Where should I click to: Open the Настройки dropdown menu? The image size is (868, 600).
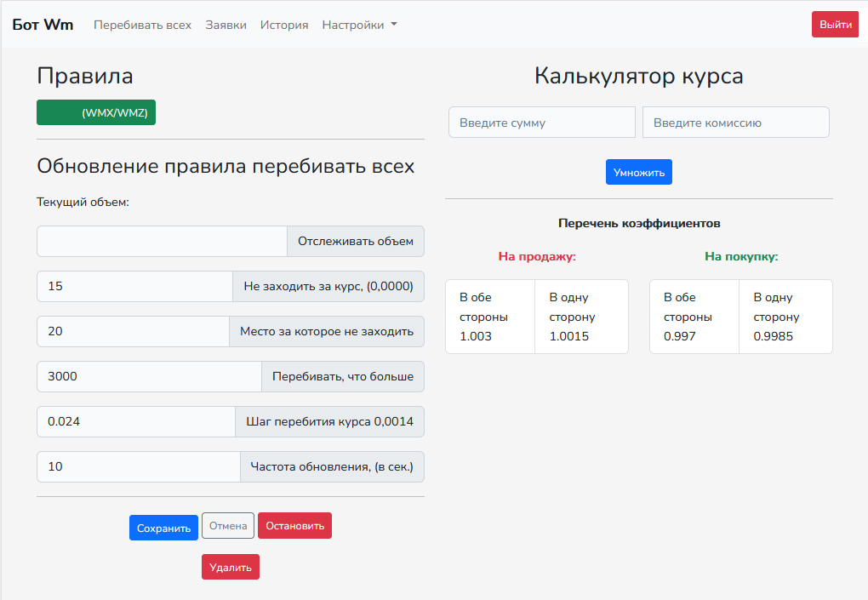[359, 25]
